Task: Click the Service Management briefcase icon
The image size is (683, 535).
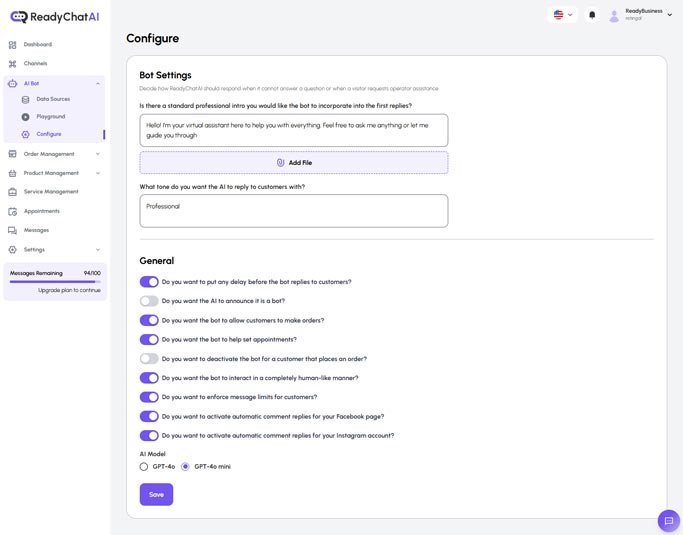Action: tap(13, 192)
